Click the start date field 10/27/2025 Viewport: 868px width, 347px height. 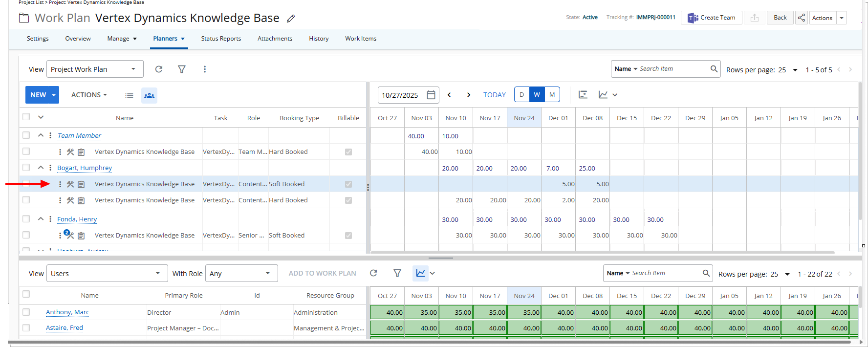click(400, 95)
